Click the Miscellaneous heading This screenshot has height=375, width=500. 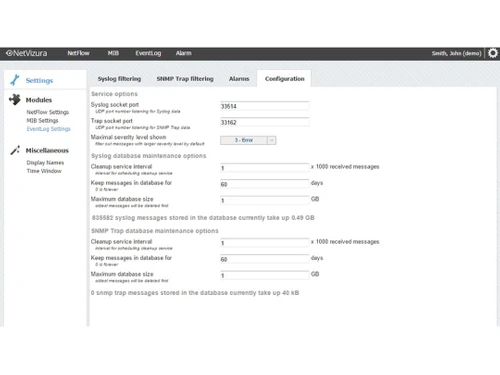[x=47, y=151]
